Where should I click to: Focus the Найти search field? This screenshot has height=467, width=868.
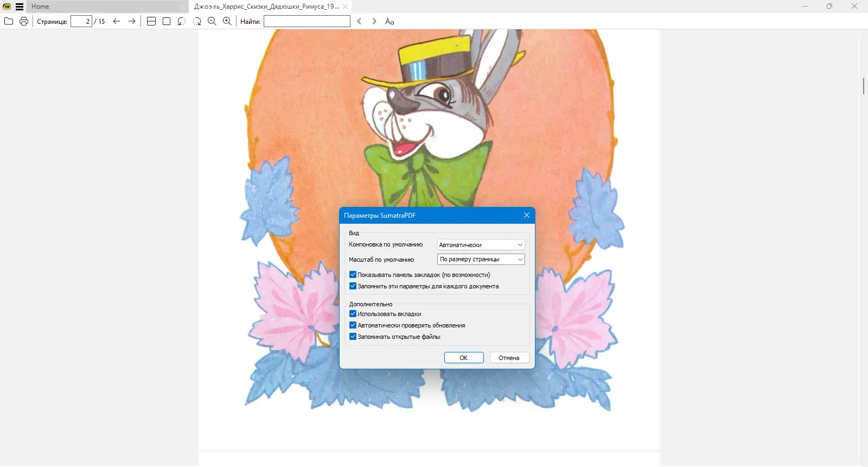(307, 21)
